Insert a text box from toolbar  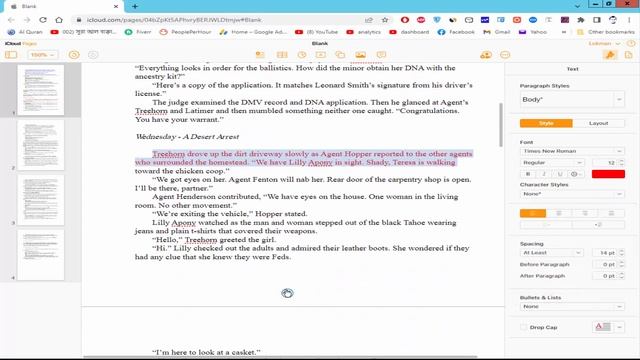(321, 55)
